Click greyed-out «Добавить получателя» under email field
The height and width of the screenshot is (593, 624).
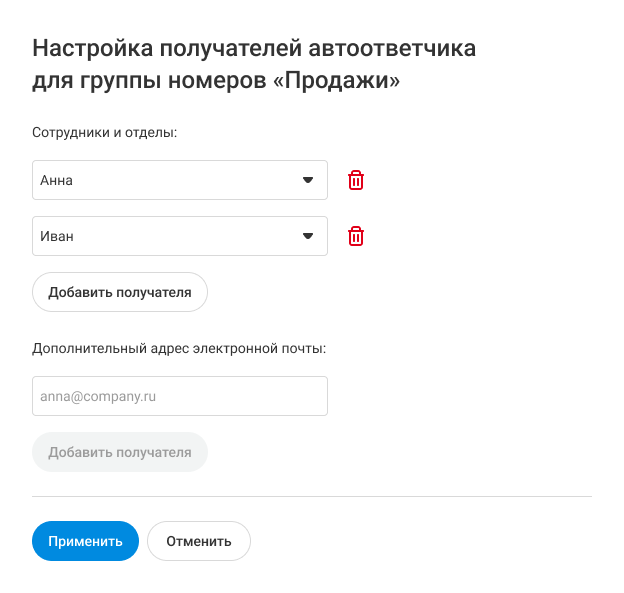[120, 452]
